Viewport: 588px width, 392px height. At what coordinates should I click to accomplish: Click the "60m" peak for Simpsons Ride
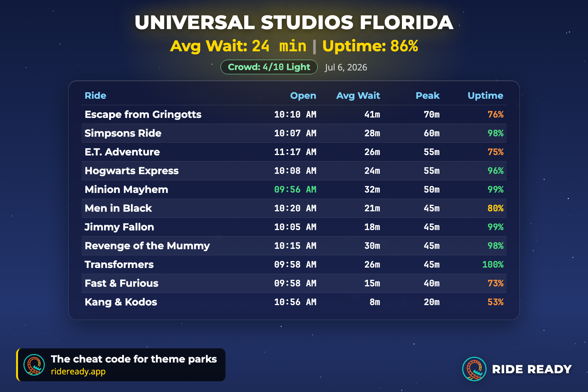pyautogui.click(x=431, y=133)
